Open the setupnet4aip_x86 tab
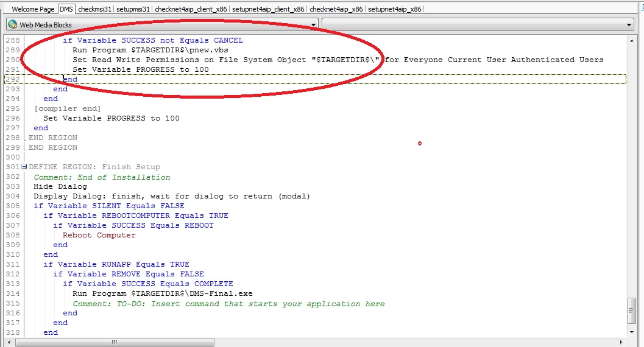644x347 pixels. coord(394,9)
